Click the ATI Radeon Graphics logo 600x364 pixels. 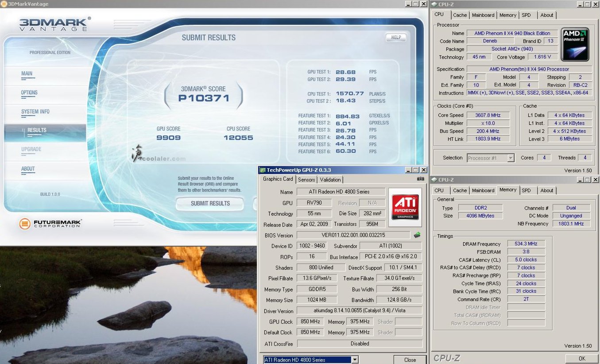coord(405,207)
